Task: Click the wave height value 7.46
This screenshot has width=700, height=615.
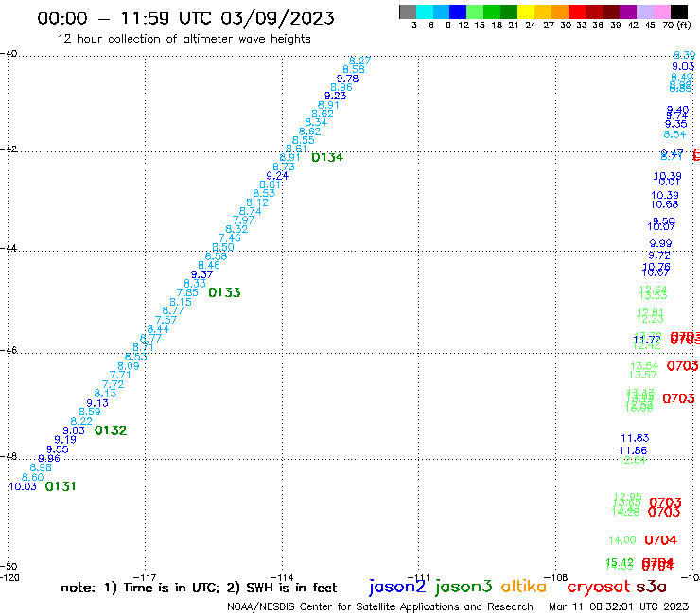Action: point(230,238)
